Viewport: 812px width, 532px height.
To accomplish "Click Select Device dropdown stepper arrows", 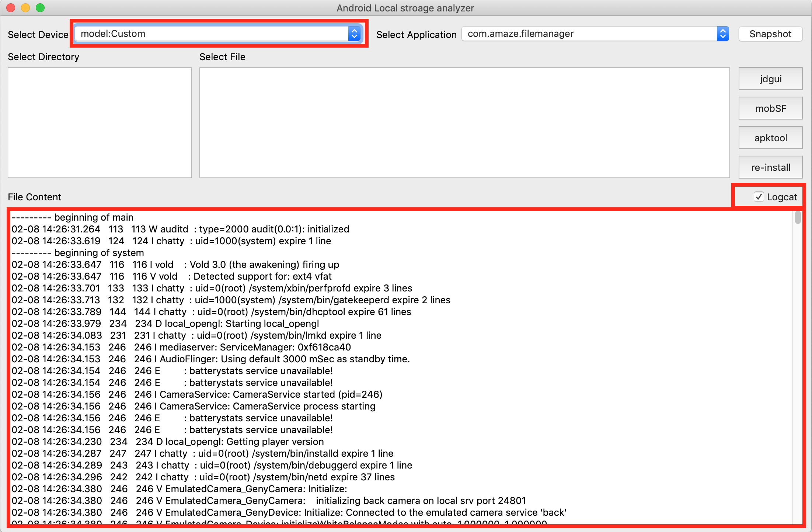I will pos(354,34).
